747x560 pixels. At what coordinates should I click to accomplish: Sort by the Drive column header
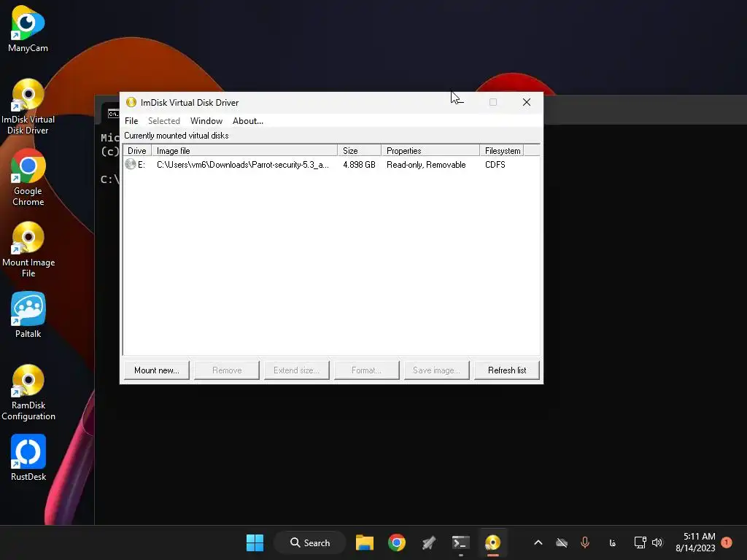137,150
